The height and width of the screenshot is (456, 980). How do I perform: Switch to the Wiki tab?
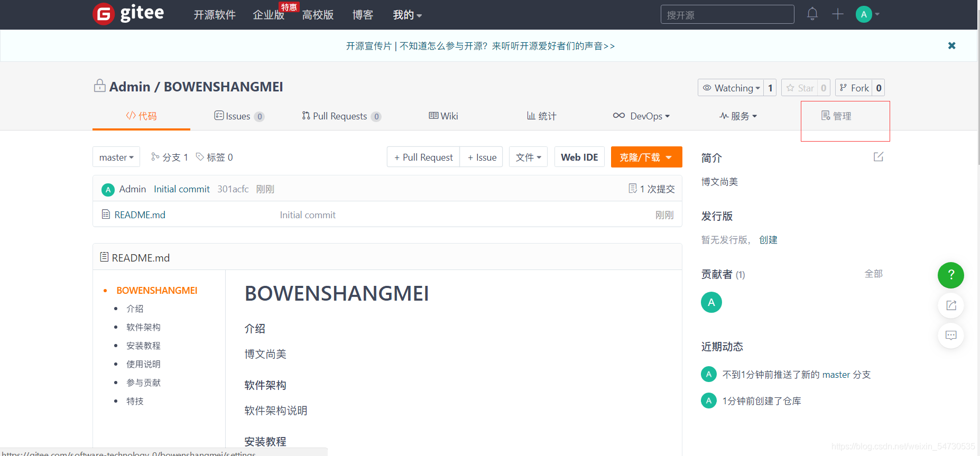point(443,116)
